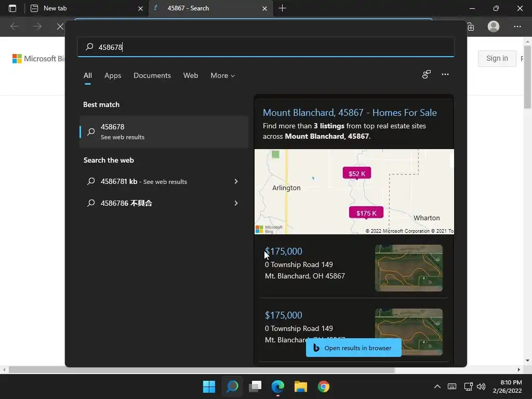Go forward in Edge browser
Viewport: 532px width, 399px height.
[37, 26]
